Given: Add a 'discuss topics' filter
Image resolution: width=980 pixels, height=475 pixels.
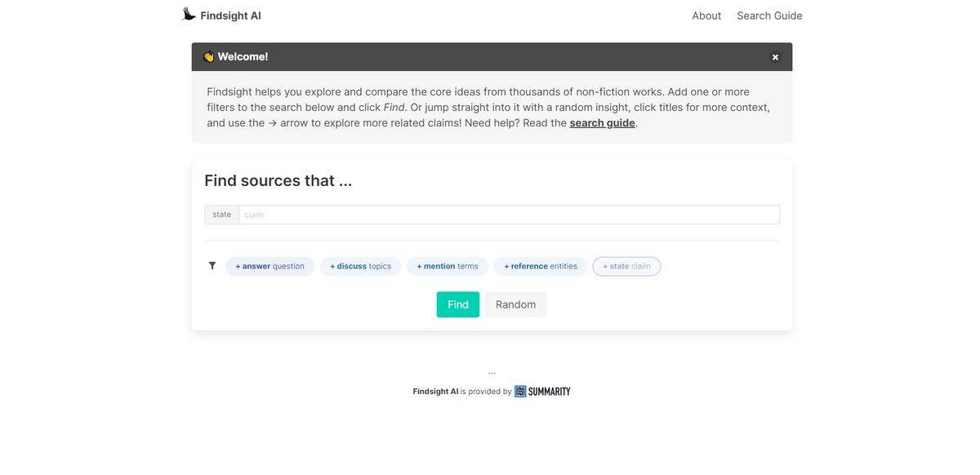Looking at the screenshot, I should (360, 266).
